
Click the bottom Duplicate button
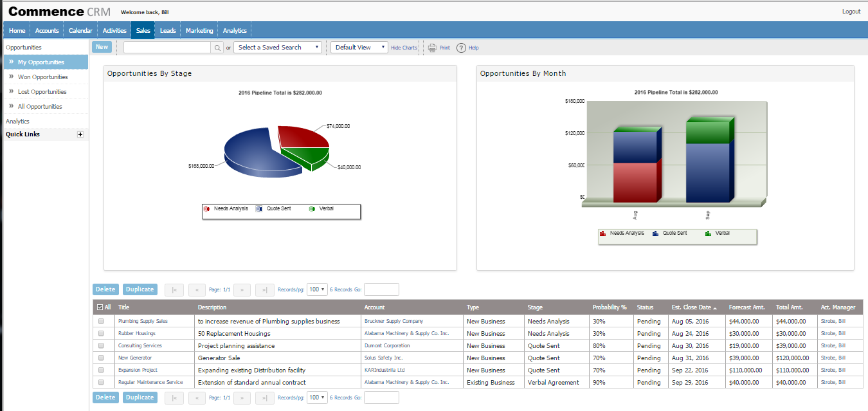(x=140, y=397)
